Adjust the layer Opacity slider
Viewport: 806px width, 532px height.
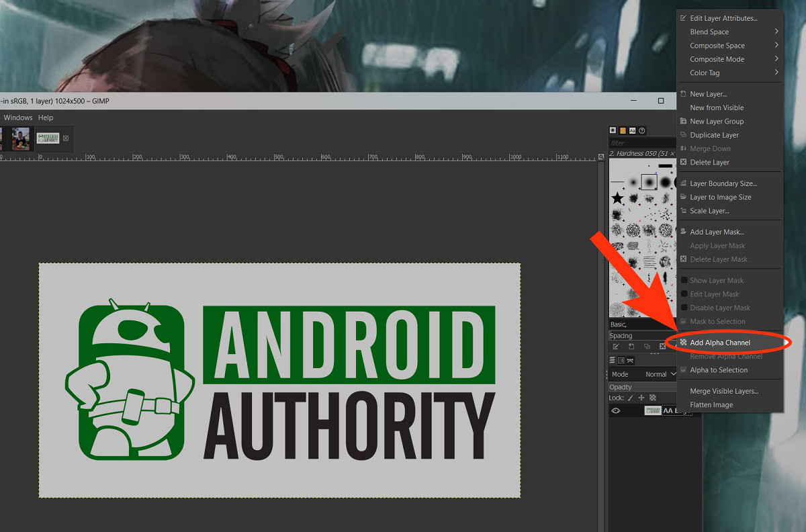(641, 387)
